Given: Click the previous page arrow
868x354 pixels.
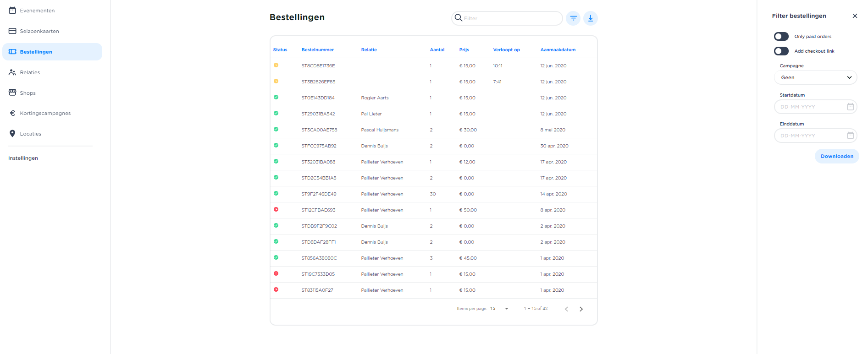Looking at the screenshot, I should (566, 309).
